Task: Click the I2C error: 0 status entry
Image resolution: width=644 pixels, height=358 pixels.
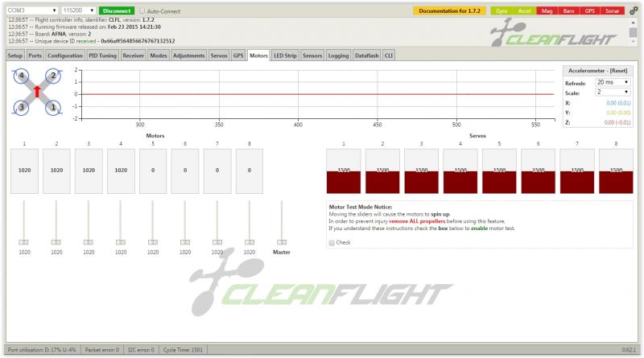Action: (x=141, y=350)
